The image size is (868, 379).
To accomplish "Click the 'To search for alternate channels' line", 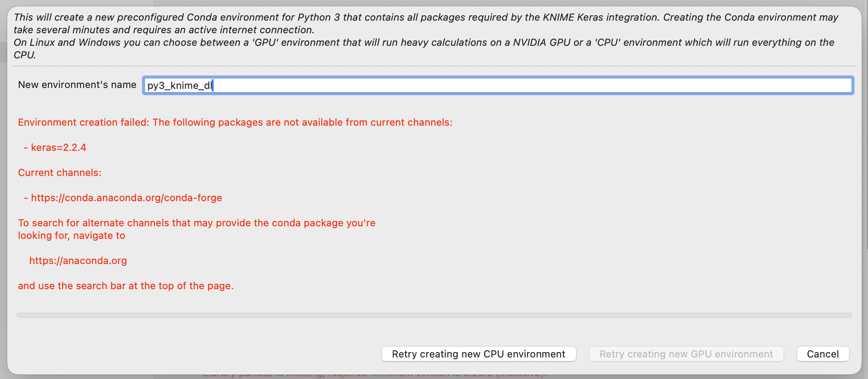I will (x=196, y=223).
